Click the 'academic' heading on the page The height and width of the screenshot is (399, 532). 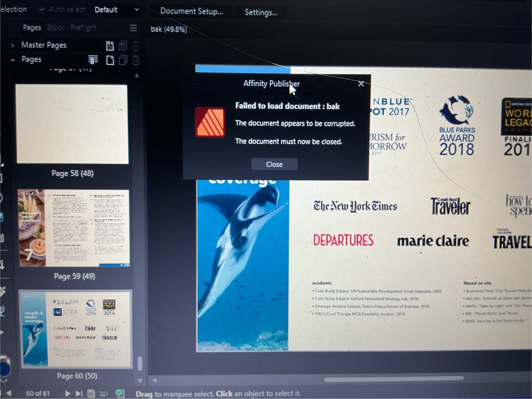[322, 283]
